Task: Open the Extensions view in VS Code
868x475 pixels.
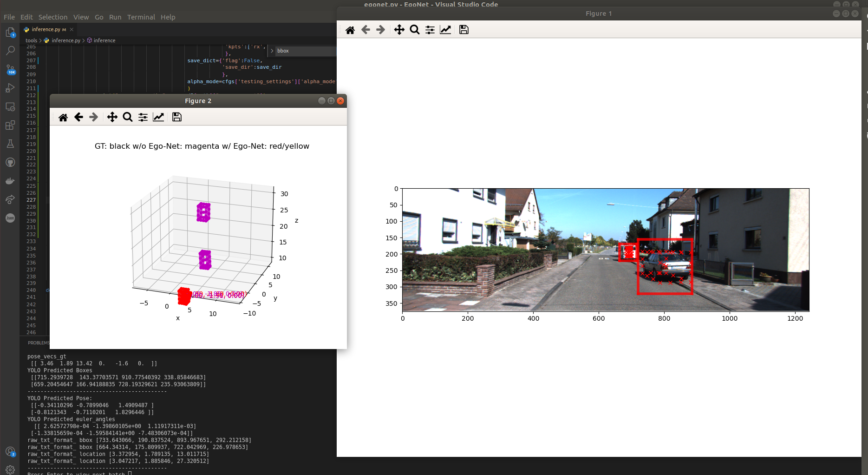Action: point(10,125)
